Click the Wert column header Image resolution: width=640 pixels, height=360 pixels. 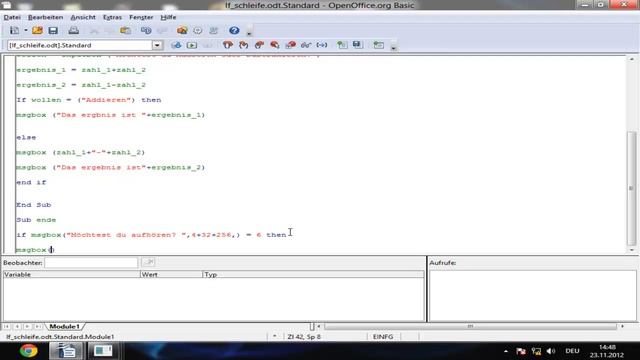pos(171,274)
